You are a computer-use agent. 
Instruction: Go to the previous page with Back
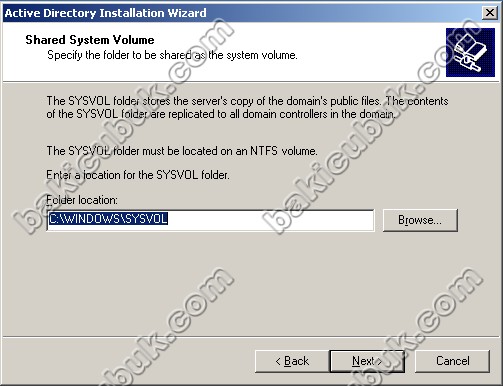point(292,361)
